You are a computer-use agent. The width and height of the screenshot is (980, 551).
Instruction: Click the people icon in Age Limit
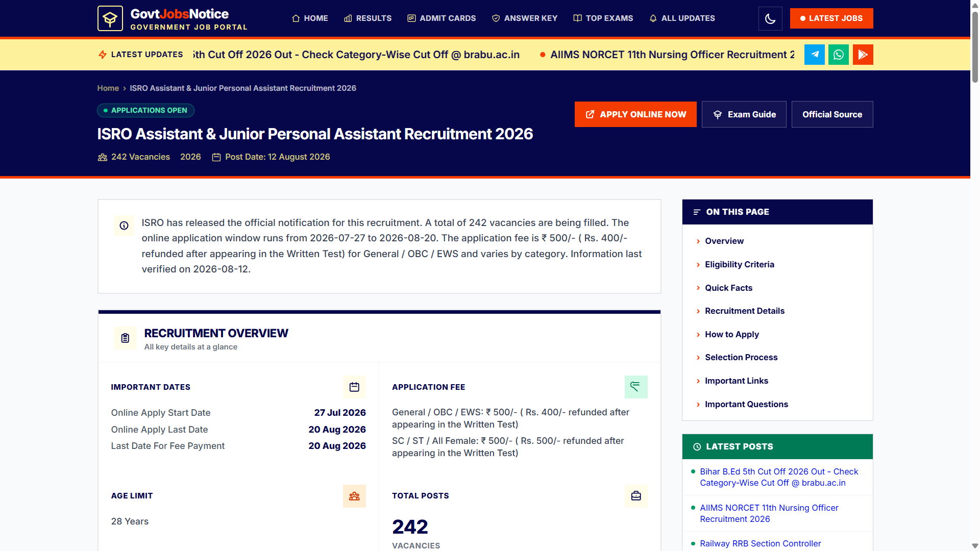coord(354,496)
